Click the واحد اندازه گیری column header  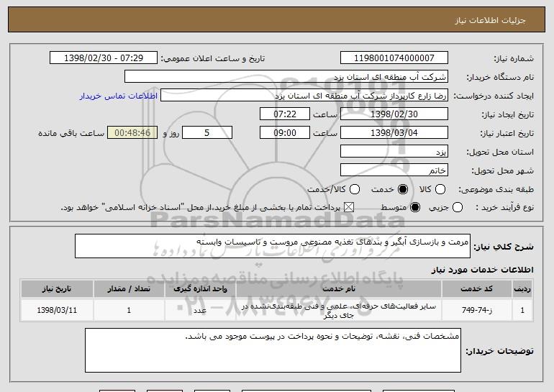(x=200, y=289)
